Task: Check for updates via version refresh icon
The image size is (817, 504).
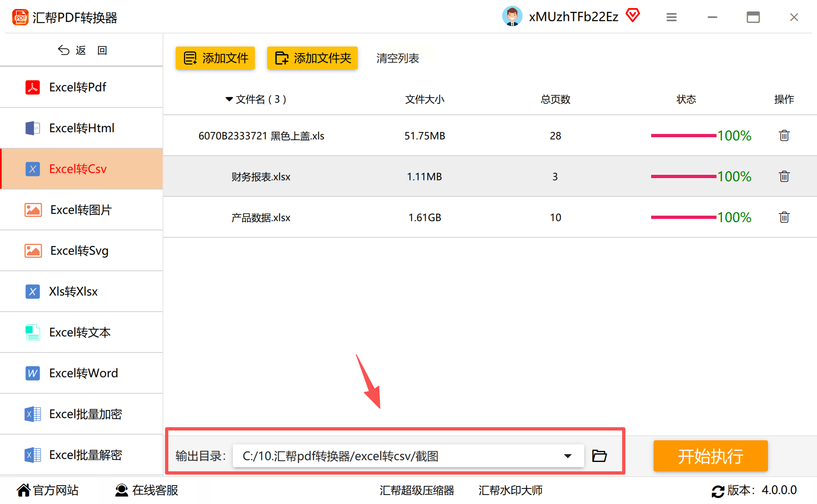Action: point(717,491)
